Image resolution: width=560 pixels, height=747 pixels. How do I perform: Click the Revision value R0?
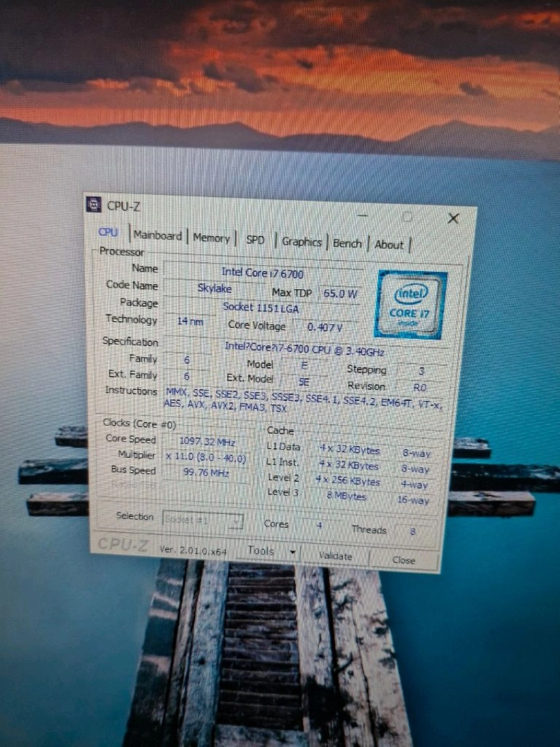coord(420,387)
